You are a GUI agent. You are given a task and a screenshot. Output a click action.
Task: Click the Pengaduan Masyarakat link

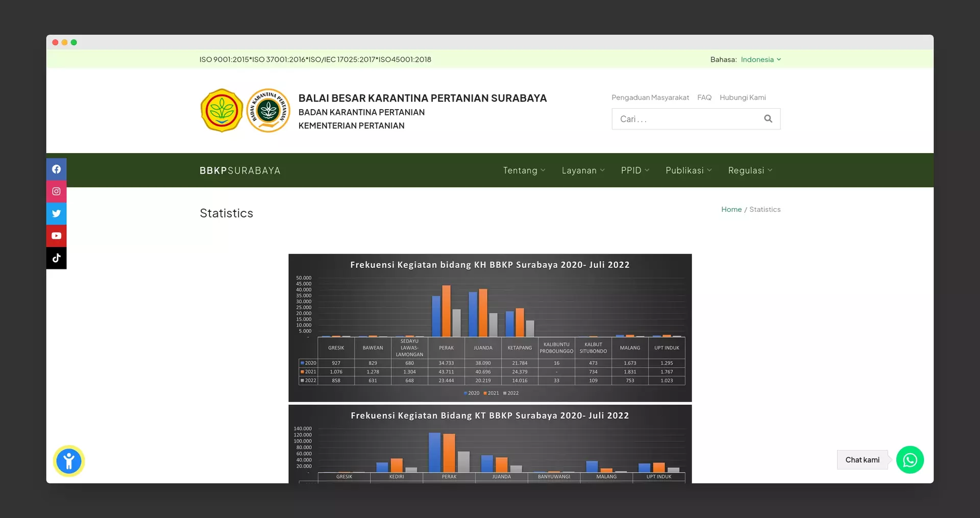650,97
